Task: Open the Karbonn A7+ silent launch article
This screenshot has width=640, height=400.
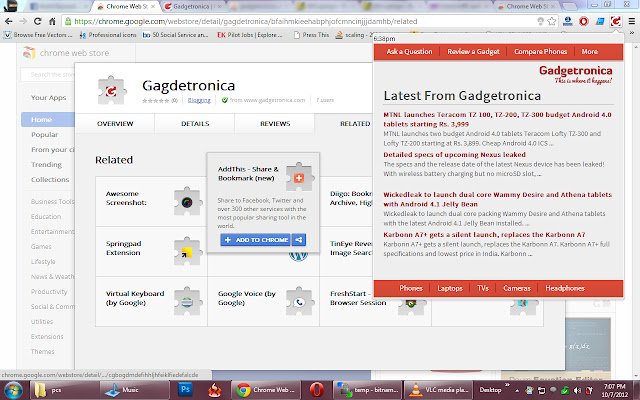Action: tap(484, 235)
